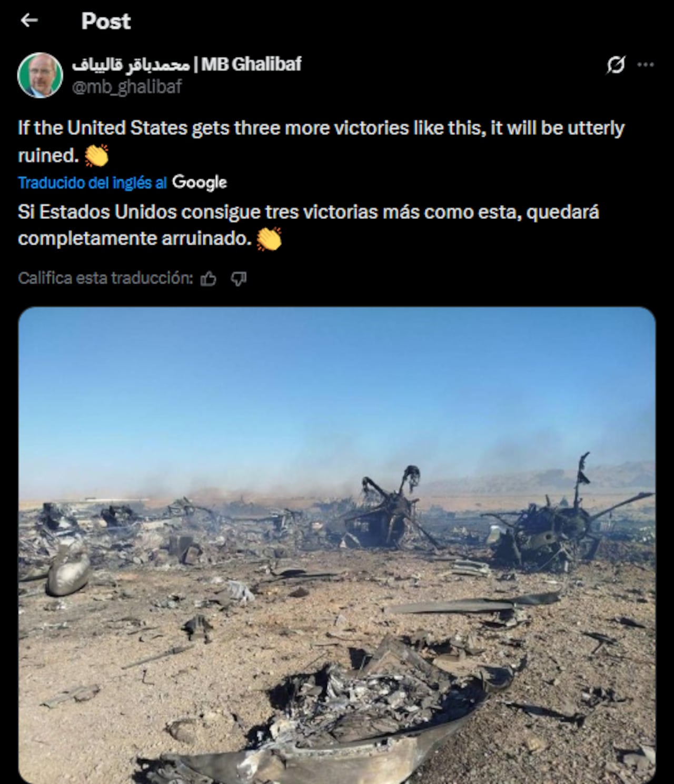Select the "Post" header title
This screenshot has height=784, width=674.
pyautogui.click(x=106, y=21)
